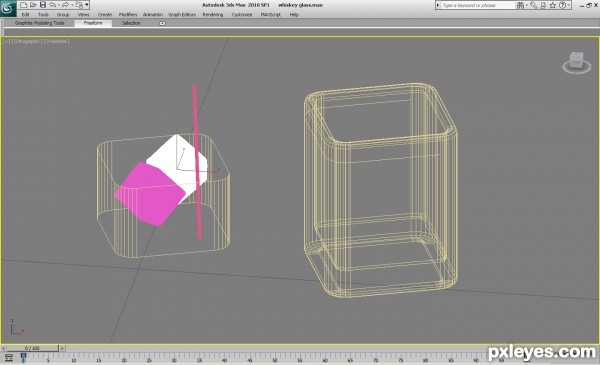Image resolution: width=600 pixels, height=365 pixels.
Task: Open redo history dropdown arrow
Action: coord(71,5)
